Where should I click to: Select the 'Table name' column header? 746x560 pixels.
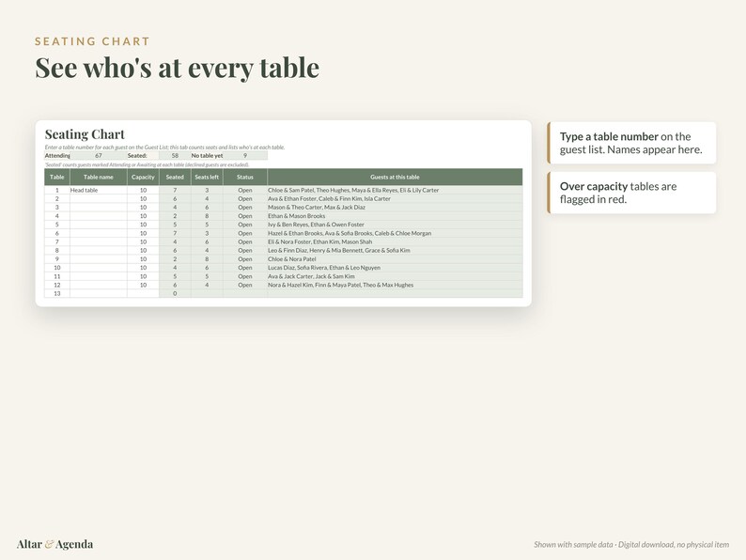coord(99,177)
